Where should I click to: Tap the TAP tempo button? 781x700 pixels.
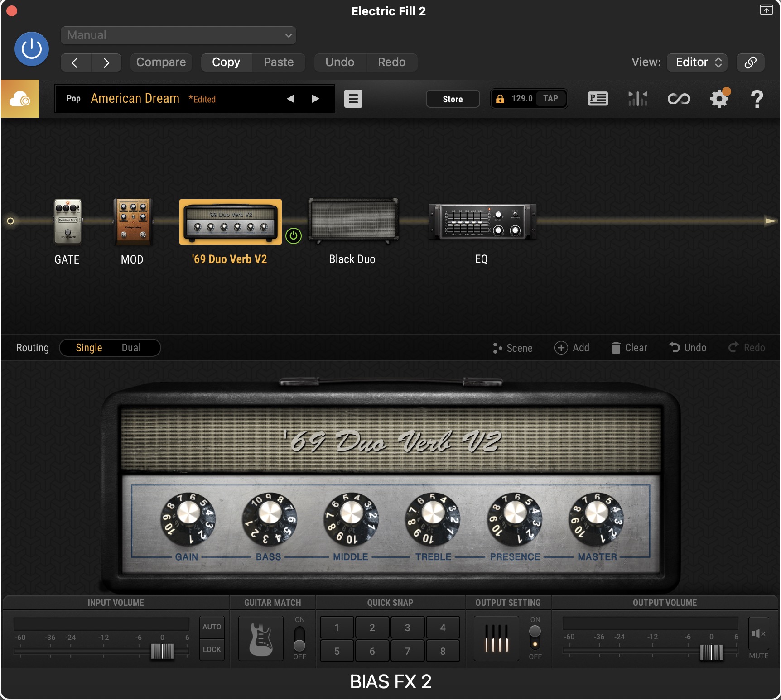tap(550, 99)
